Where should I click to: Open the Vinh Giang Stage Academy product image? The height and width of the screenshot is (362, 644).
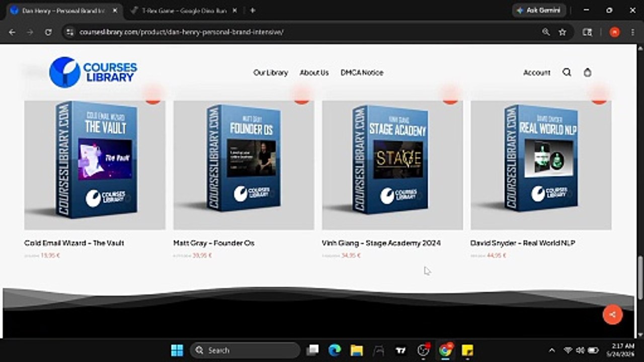(x=392, y=165)
